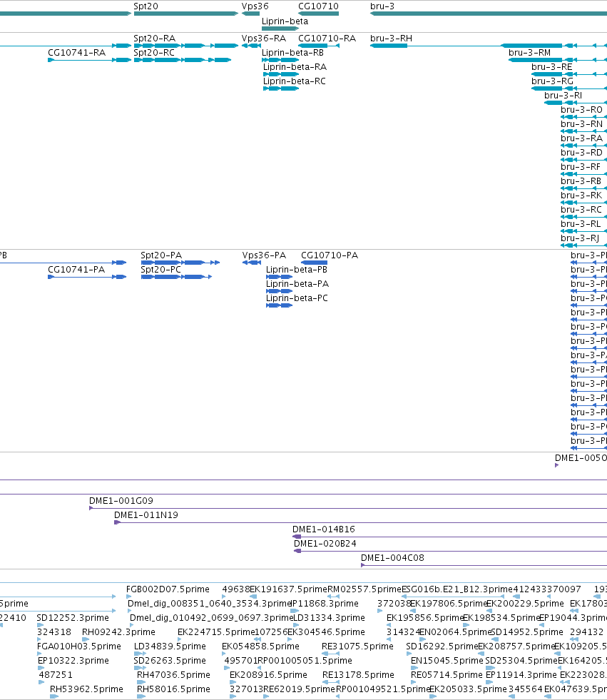This screenshot has height=700, width=607.
Task: Click the Spt20 gene name label
Action: 146,6
